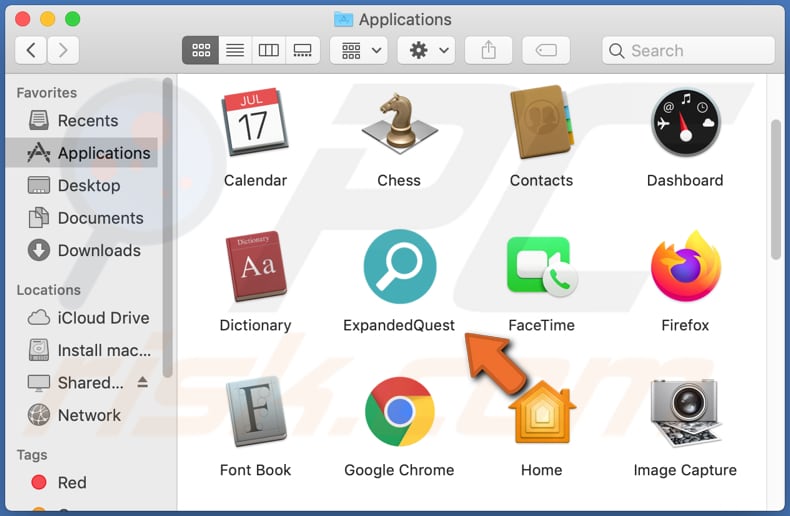This screenshot has height=516, width=790.
Task: Go back with the back arrow
Action: (31, 50)
